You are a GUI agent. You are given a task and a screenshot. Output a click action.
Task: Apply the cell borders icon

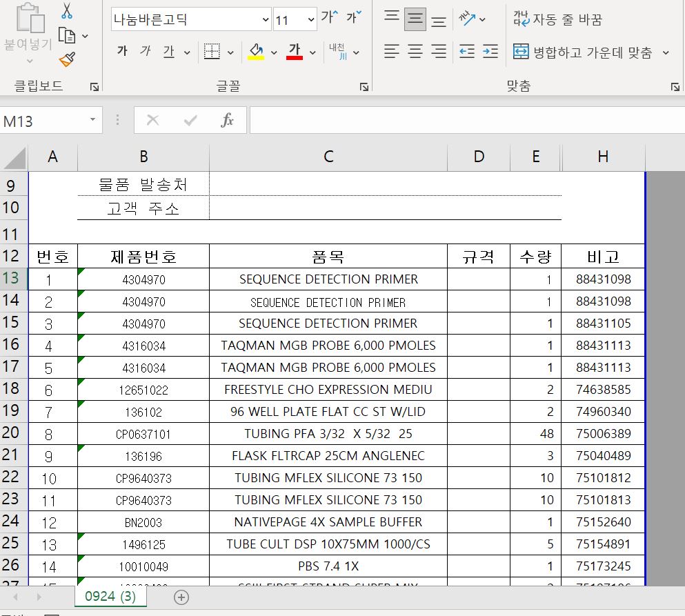(212, 52)
